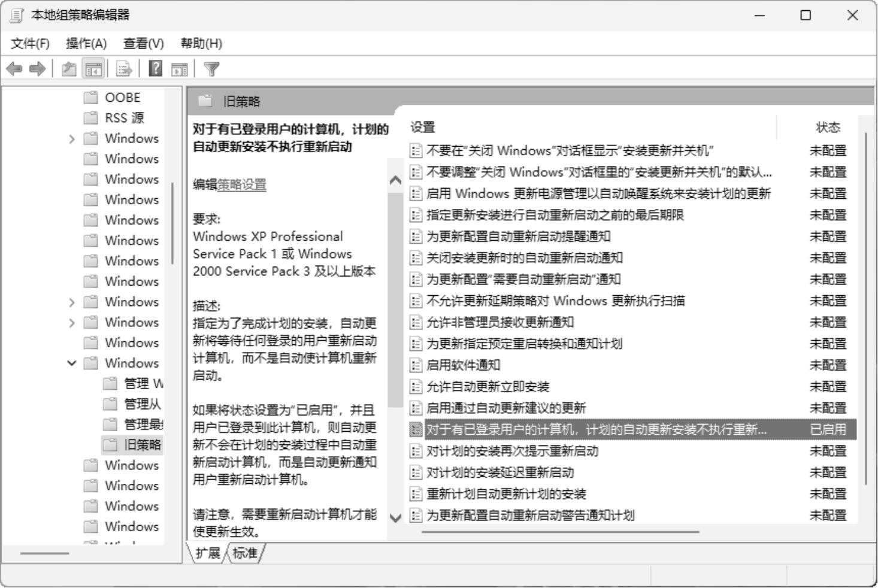Click the Filter funnel icon
The height and width of the screenshot is (588, 878).
tap(211, 69)
